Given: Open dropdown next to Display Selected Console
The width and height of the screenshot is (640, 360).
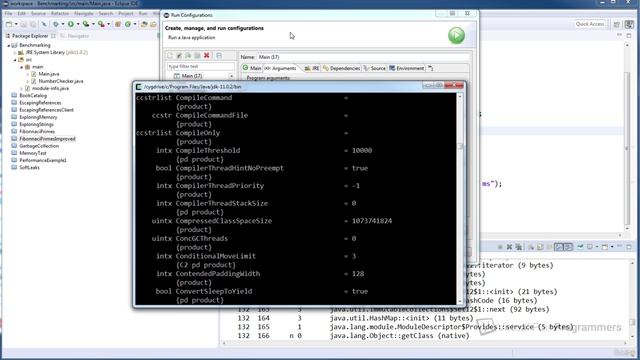Looking at the screenshot, I should coord(596,247).
